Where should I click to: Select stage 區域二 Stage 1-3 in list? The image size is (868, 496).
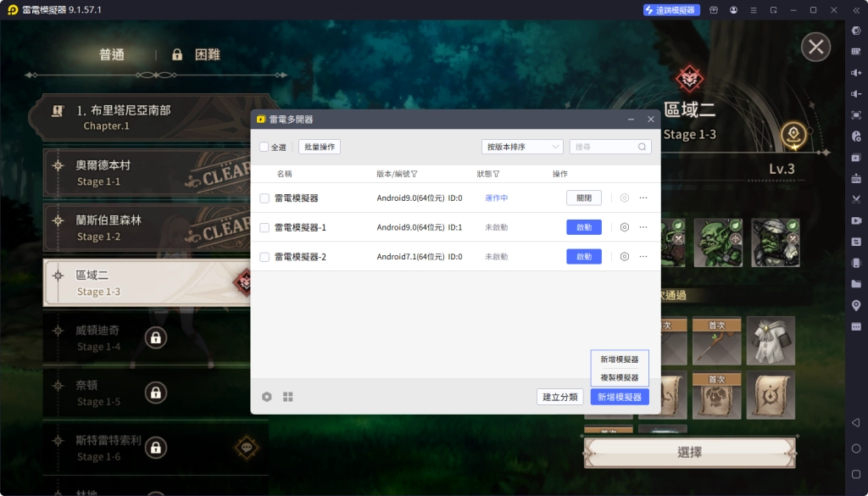147,283
